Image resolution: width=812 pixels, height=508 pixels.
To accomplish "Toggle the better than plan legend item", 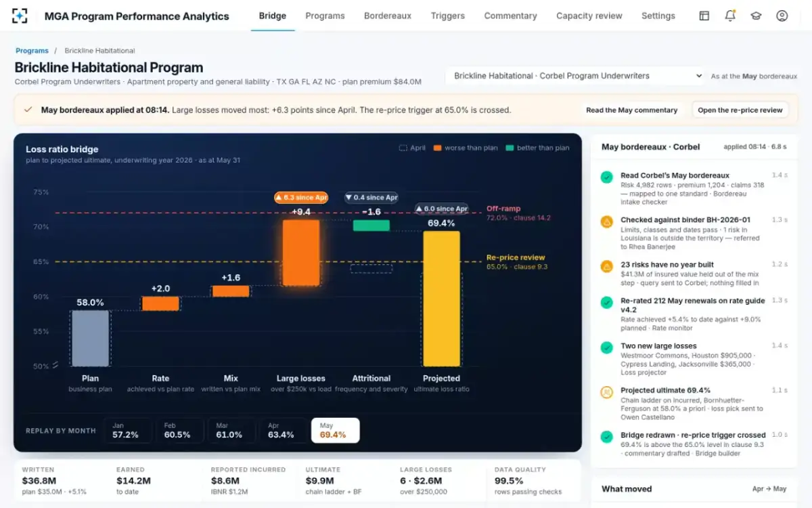I will click(538, 148).
